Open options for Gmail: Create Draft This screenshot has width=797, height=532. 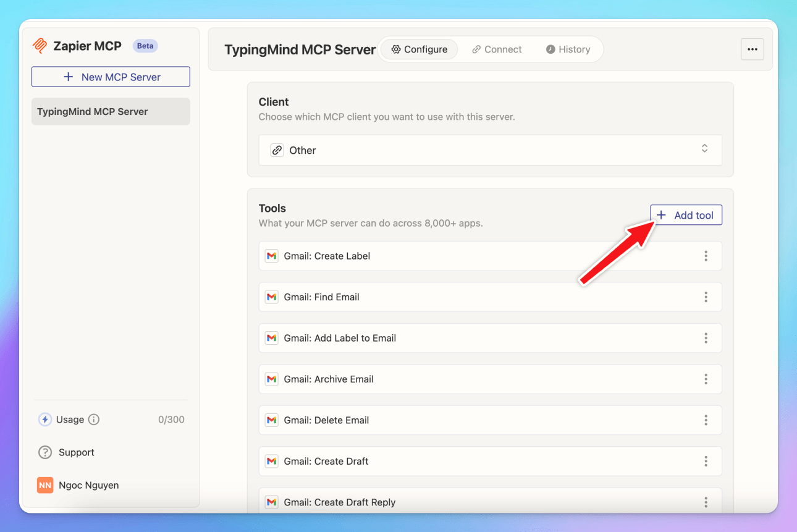pyautogui.click(x=706, y=461)
